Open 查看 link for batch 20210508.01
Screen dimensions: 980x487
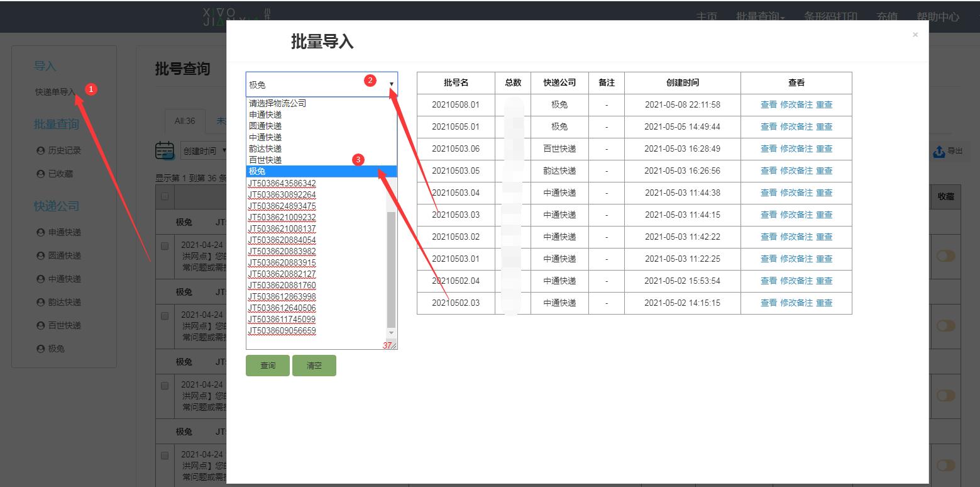[768, 104]
